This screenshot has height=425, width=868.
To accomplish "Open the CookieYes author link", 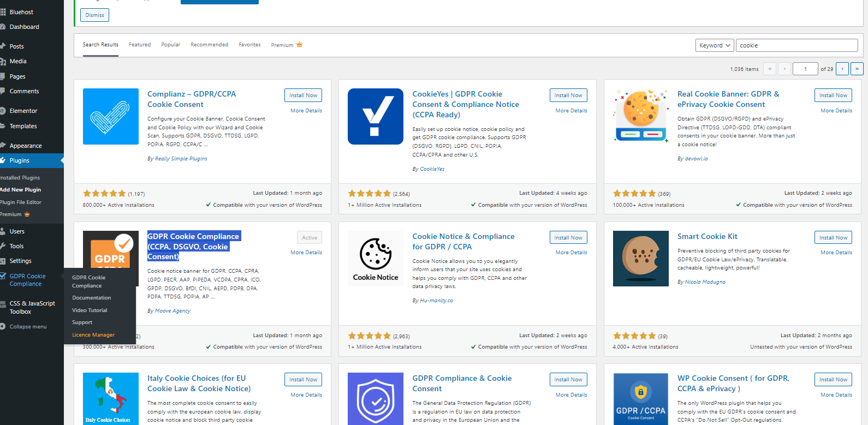I will point(432,169).
